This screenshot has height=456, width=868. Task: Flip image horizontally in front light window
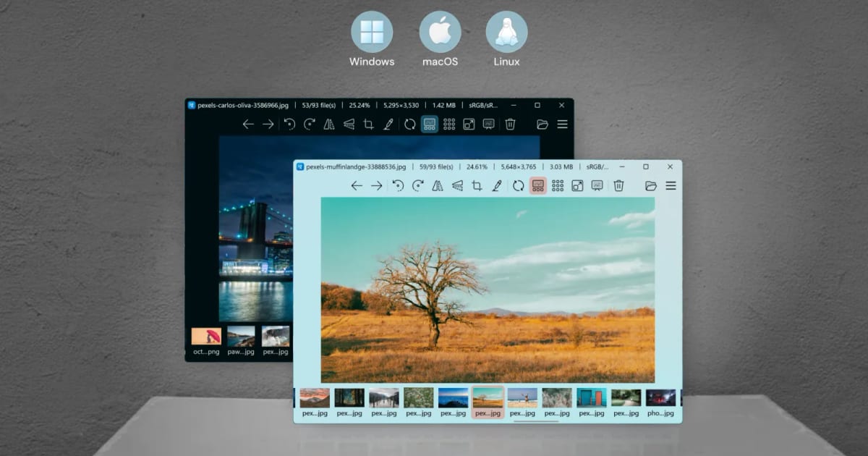coord(438,186)
